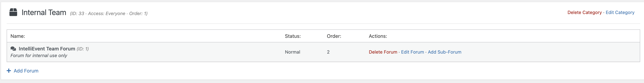Image resolution: width=644 pixels, height=83 pixels.
Task: Delete the Internal Team category
Action: click(584, 13)
